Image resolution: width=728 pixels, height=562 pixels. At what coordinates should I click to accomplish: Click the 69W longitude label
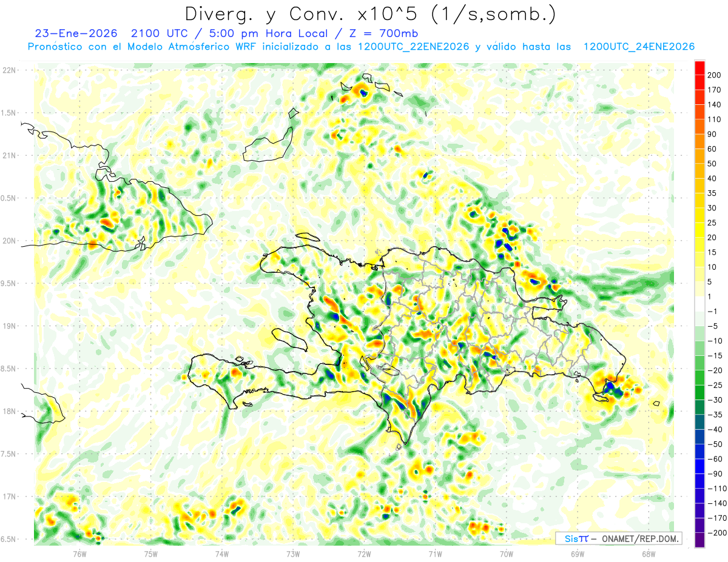[577, 553]
